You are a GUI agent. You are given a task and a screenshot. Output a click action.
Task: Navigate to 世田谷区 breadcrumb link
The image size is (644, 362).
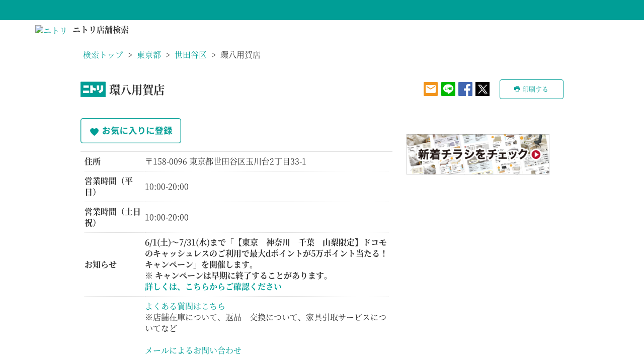pyautogui.click(x=191, y=55)
